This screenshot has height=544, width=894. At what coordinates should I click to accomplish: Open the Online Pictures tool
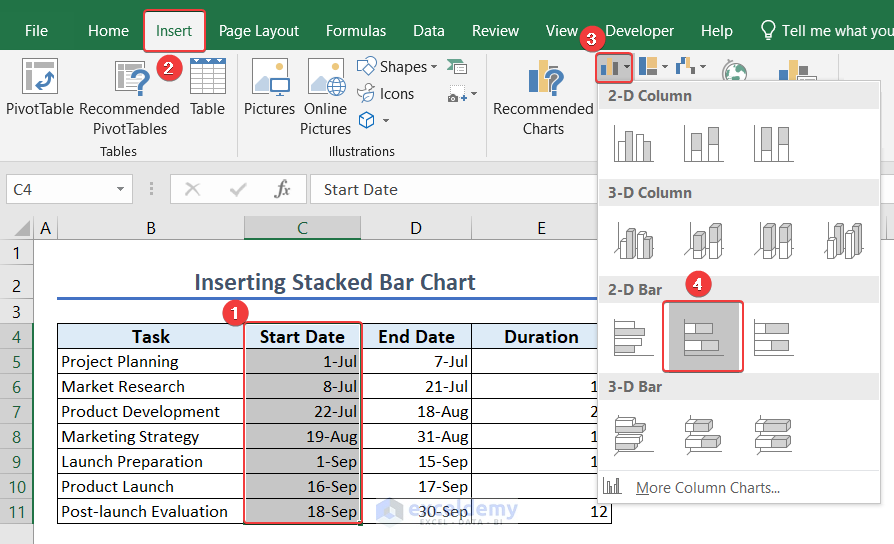pos(325,98)
